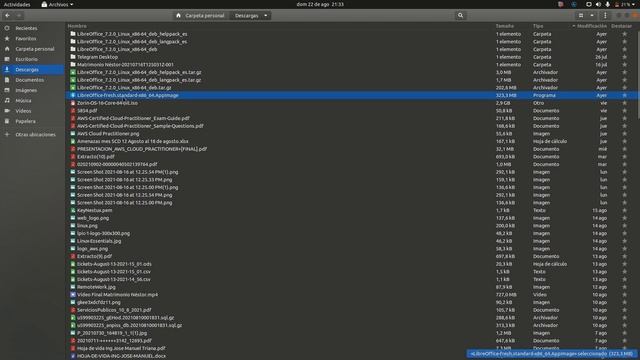Star the linux.png row
640x360 pixels.
[624, 226]
